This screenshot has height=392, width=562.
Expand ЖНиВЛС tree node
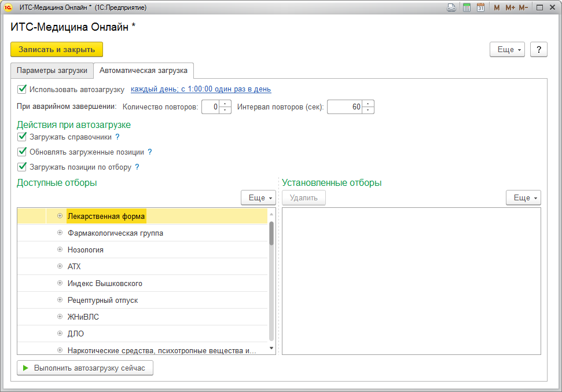60,317
